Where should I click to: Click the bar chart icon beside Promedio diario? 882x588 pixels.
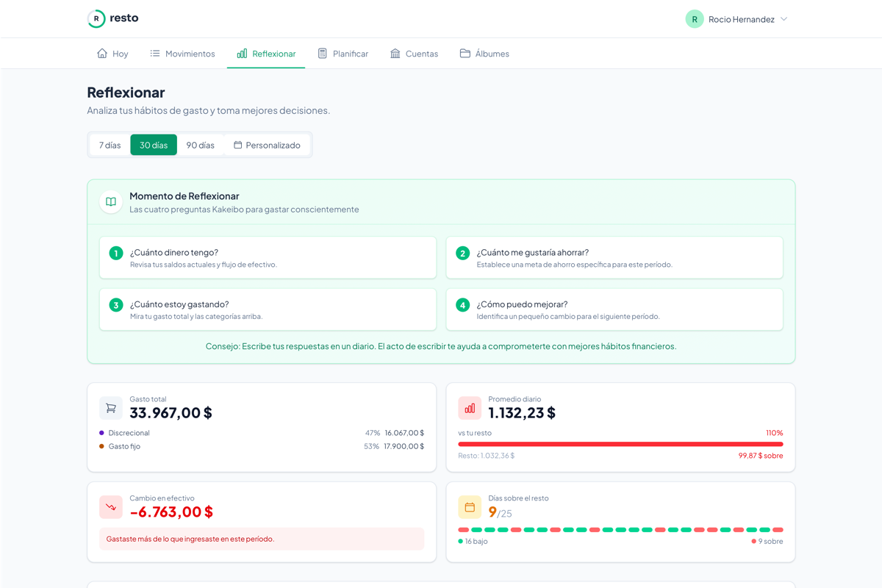click(x=470, y=408)
